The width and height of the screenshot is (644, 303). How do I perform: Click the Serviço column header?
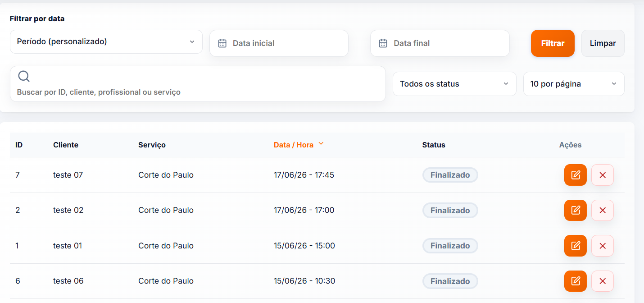coord(152,145)
